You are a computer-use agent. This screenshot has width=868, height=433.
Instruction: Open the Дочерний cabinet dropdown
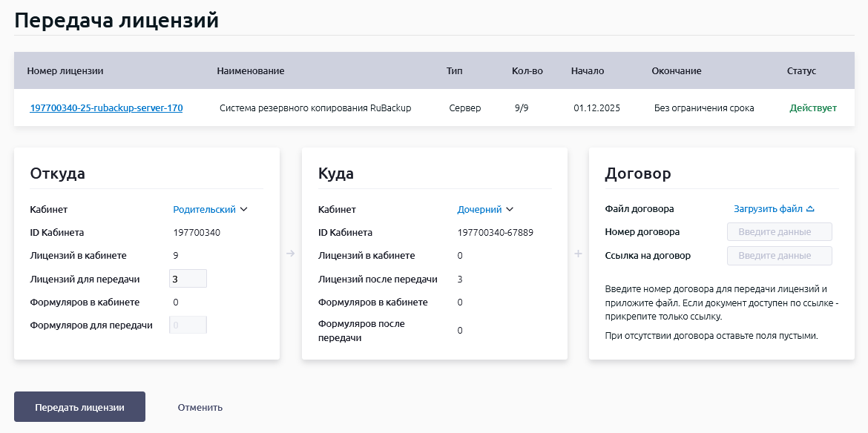tap(485, 210)
